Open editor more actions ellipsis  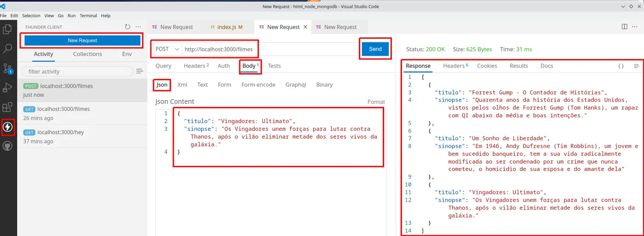[x=635, y=27]
